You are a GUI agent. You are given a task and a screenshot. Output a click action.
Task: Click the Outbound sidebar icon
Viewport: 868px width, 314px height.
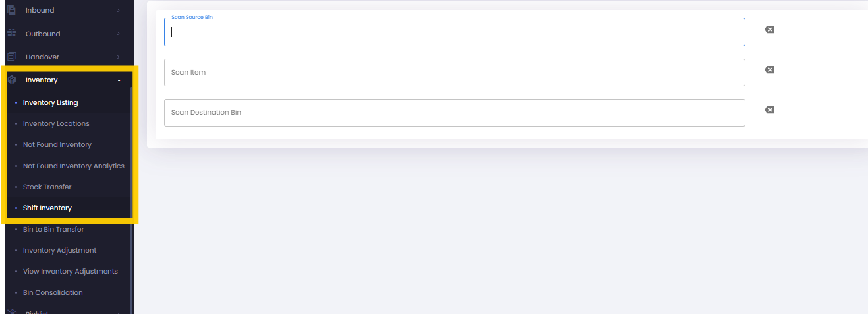point(11,34)
